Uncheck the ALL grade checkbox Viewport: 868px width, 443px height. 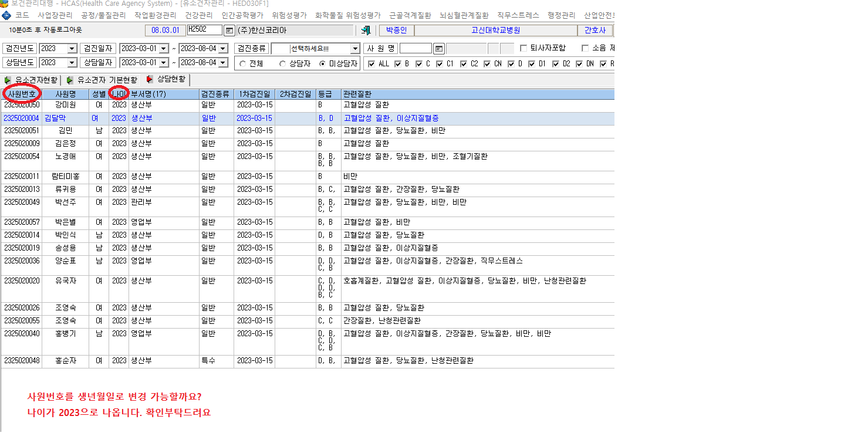pos(371,63)
